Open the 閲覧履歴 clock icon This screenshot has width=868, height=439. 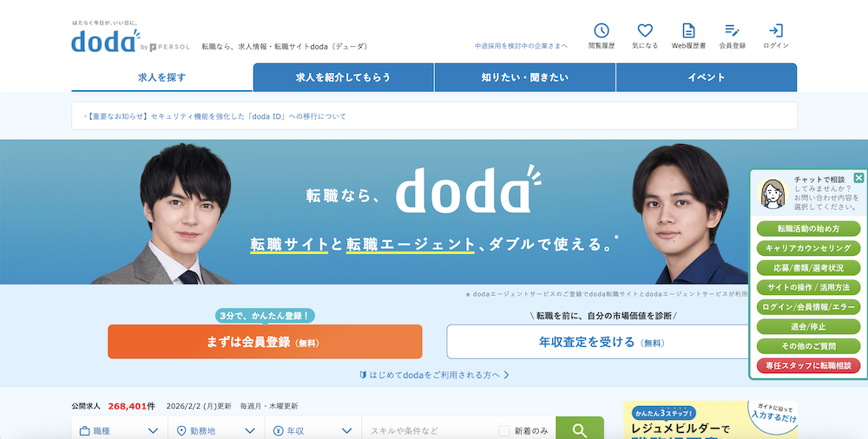pos(601,31)
